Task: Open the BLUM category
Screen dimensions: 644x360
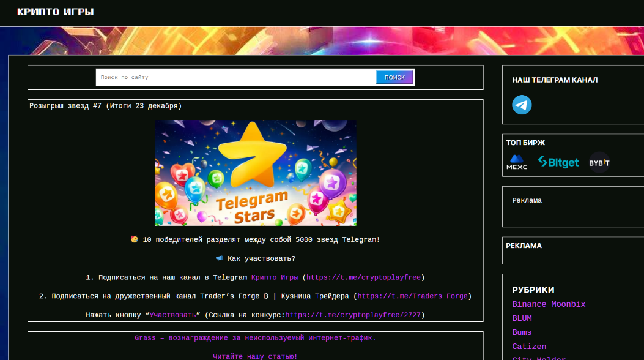Action: (522, 318)
